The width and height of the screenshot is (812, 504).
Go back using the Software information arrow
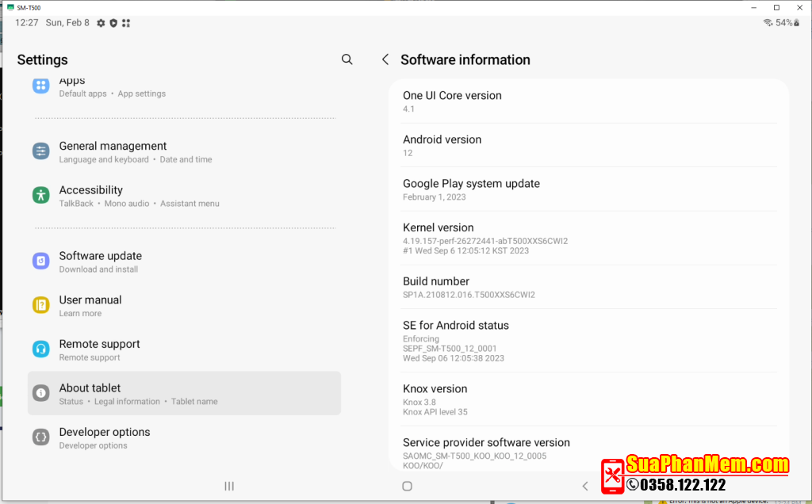click(385, 59)
